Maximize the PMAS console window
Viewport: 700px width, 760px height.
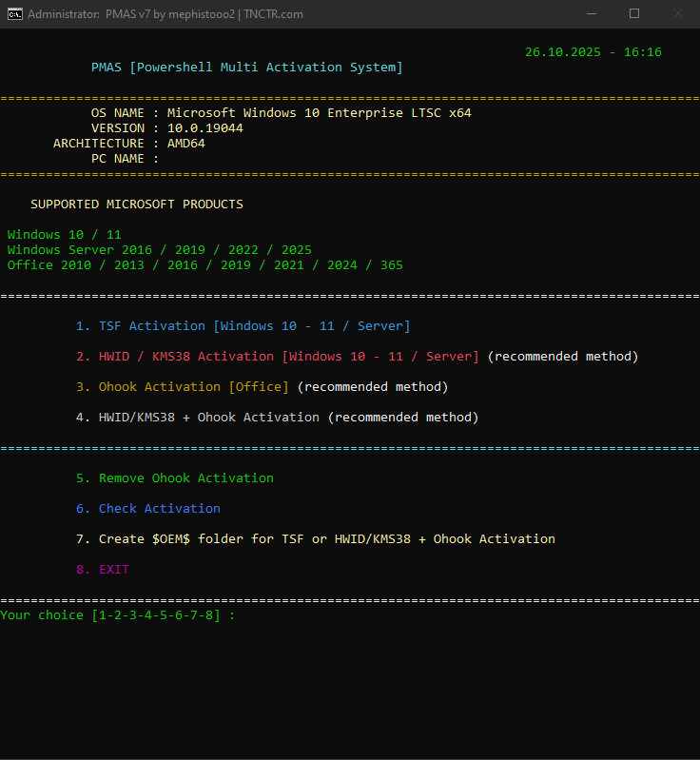[634, 14]
